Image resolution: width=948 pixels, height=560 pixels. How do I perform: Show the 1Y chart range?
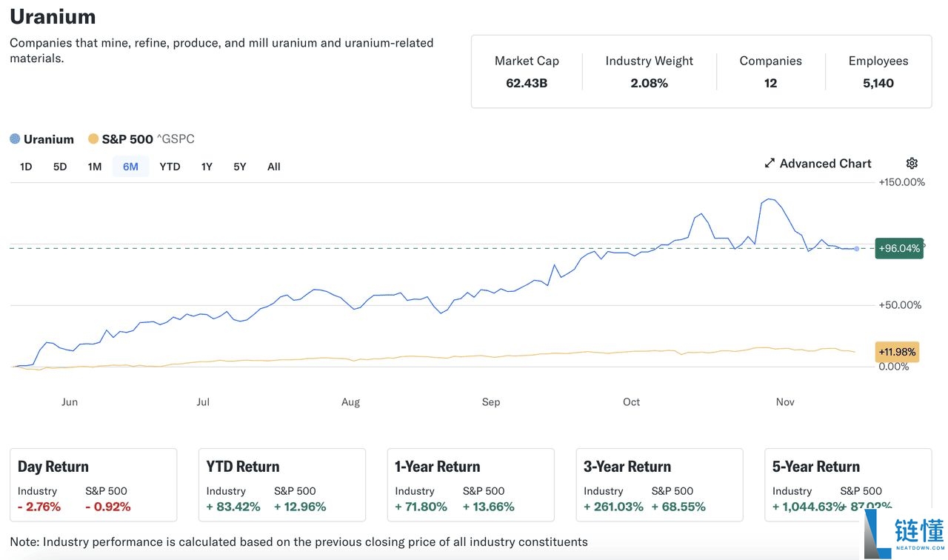[207, 167]
